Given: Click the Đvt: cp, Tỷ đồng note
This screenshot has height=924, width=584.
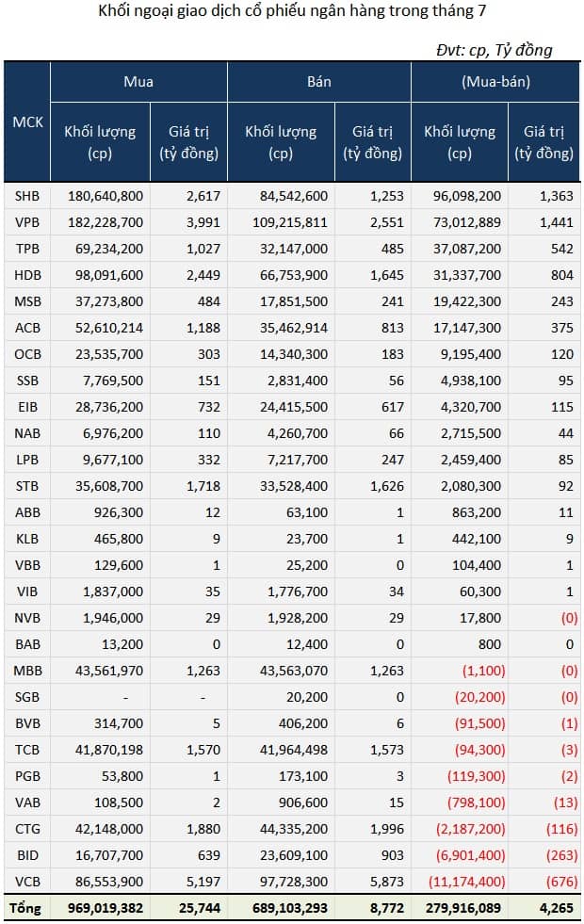Looking at the screenshot, I should [x=494, y=50].
